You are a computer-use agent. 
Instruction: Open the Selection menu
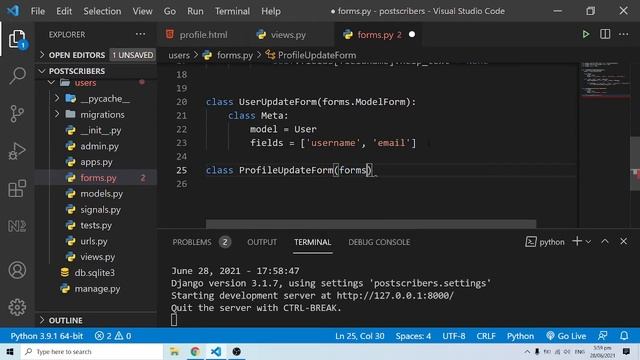(102, 11)
